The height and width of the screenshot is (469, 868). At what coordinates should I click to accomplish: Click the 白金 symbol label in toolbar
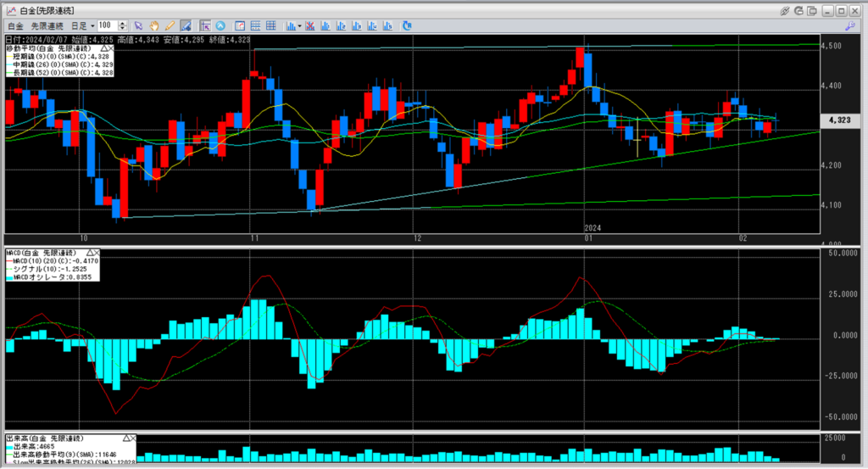tap(15, 26)
